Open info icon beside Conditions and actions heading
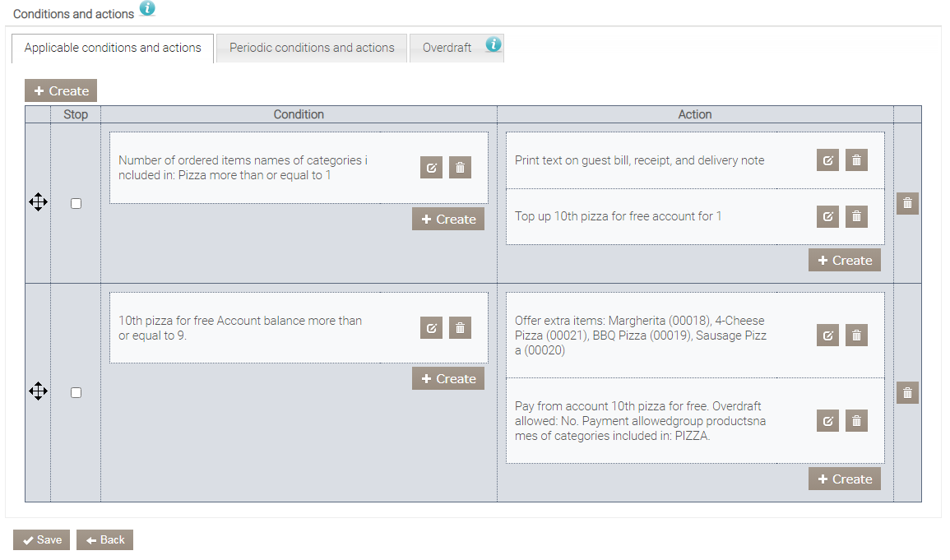The width and height of the screenshot is (950, 560). 147,8
